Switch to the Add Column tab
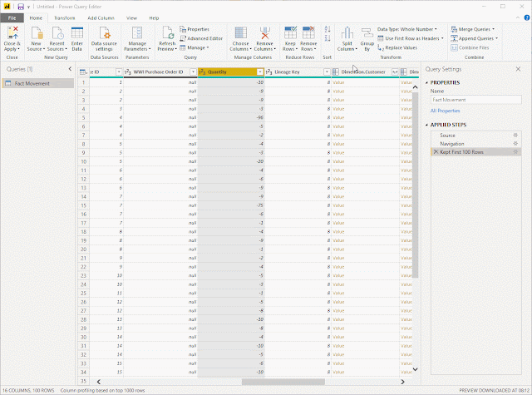The width and height of the screenshot is (532, 395). click(x=101, y=18)
